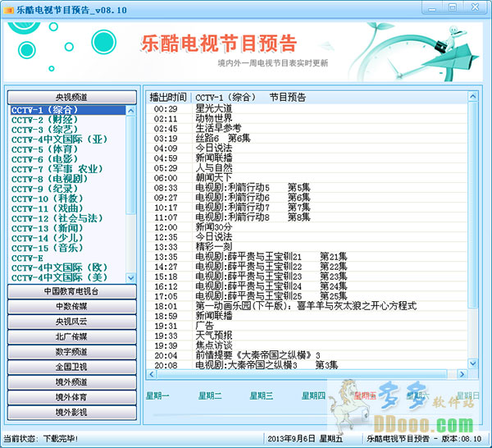Select CCTV-4中文国际（美） channel
The image size is (492, 448).
68,278
